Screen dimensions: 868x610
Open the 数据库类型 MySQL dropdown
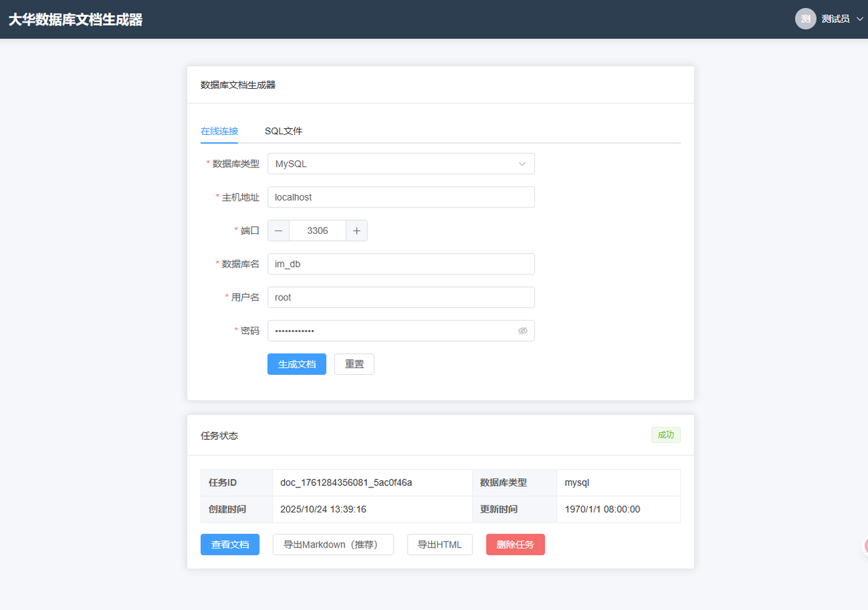pyautogui.click(x=401, y=164)
